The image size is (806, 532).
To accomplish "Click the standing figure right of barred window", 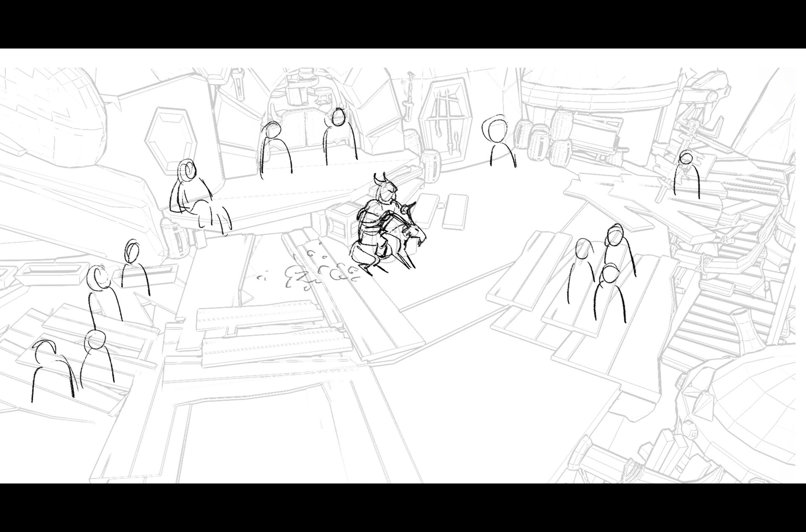I will 500,143.
